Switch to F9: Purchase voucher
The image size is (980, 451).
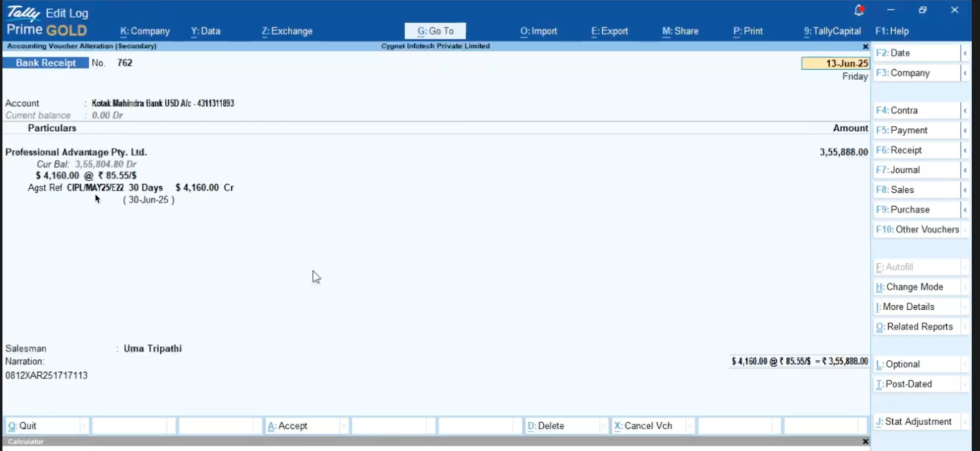point(916,210)
